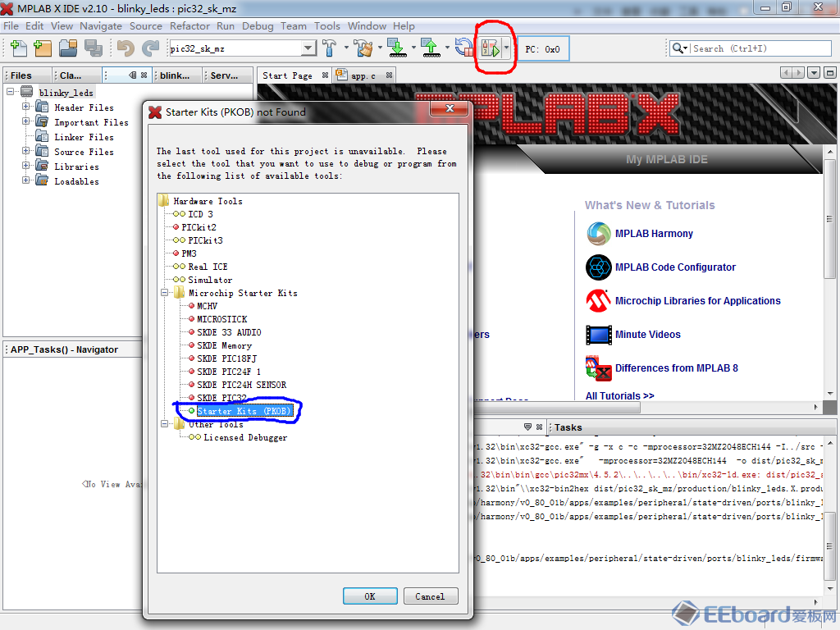Viewport: 840px width, 630px height.
Task: Click Make and Program Device icon
Action: 397,48
